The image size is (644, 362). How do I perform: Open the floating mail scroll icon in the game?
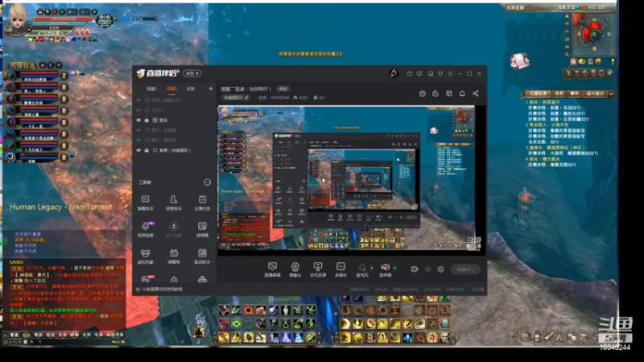[x=519, y=61]
